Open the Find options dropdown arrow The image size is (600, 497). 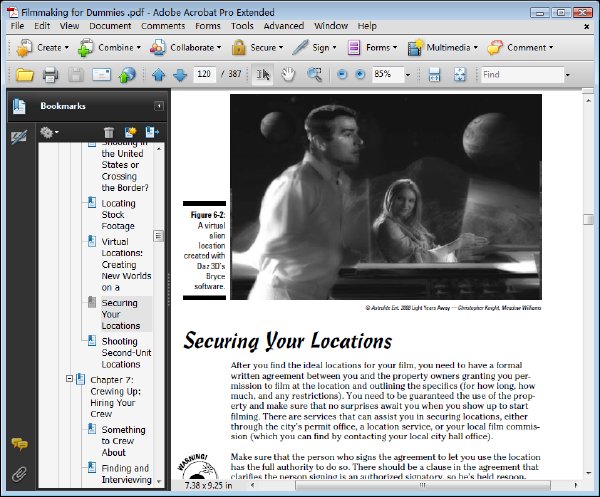tap(567, 75)
